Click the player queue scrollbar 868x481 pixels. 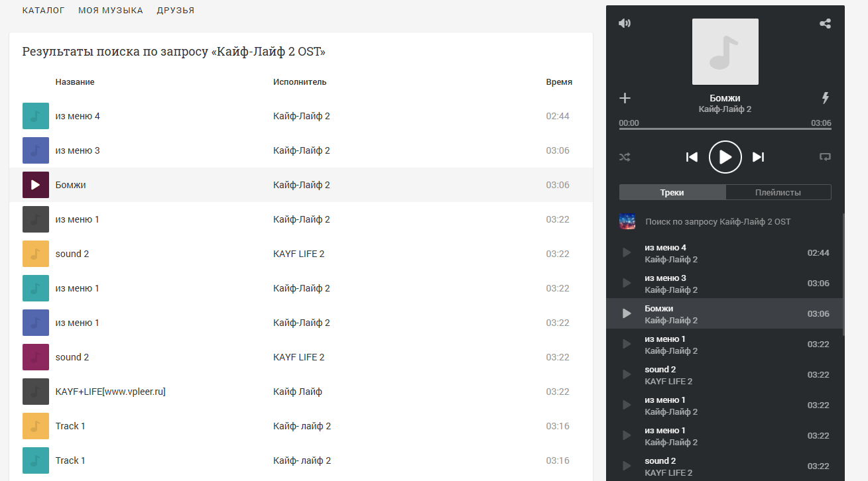pyautogui.click(x=843, y=275)
